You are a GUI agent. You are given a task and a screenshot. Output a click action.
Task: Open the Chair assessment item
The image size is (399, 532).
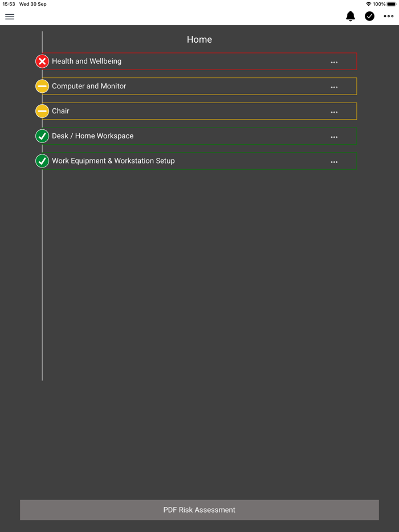pos(60,111)
